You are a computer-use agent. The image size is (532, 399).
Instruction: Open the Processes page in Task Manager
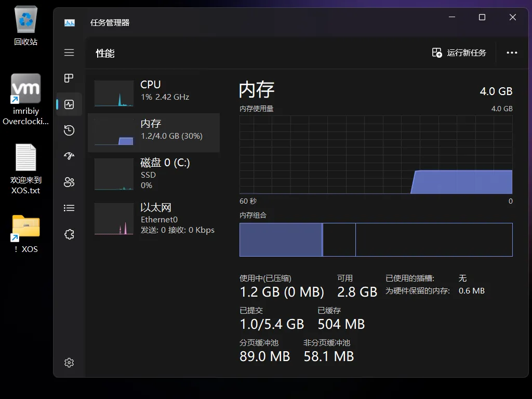[x=69, y=78]
